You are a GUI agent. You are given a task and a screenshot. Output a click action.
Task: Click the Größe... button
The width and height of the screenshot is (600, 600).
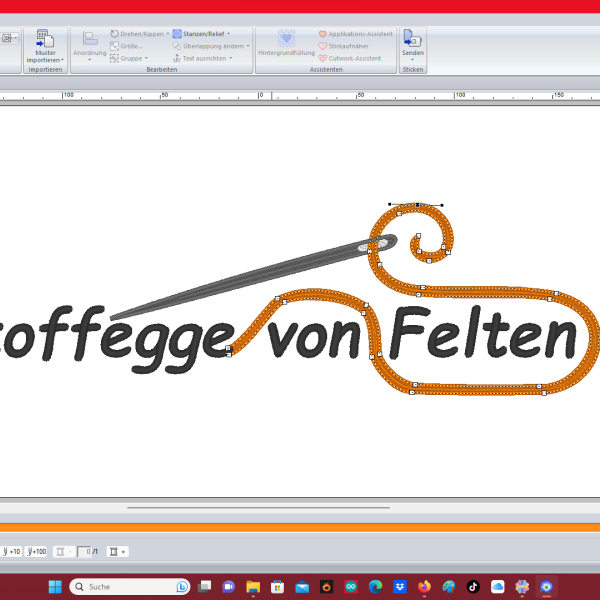pyautogui.click(x=132, y=46)
